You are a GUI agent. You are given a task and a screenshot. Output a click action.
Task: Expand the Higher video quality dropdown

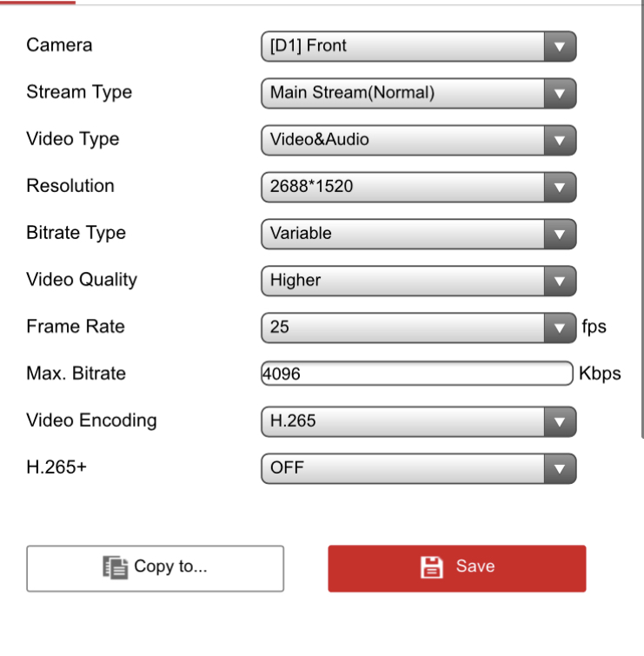[403, 281]
